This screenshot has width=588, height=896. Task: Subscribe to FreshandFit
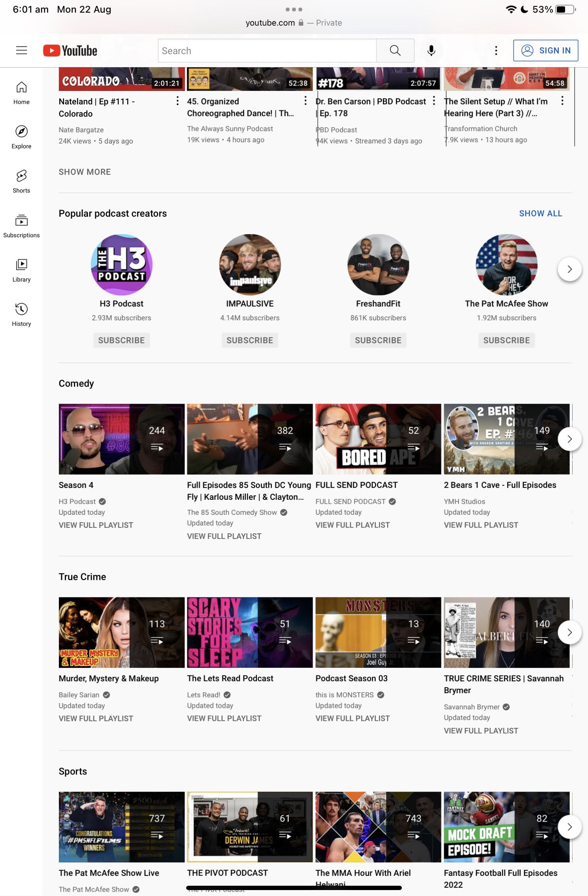378,340
